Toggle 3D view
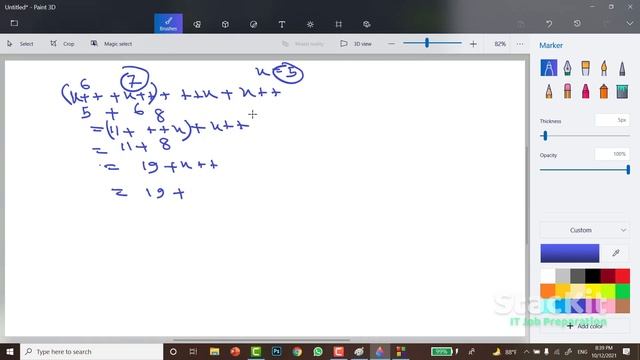The height and width of the screenshot is (360, 640). [x=356, y=44]
